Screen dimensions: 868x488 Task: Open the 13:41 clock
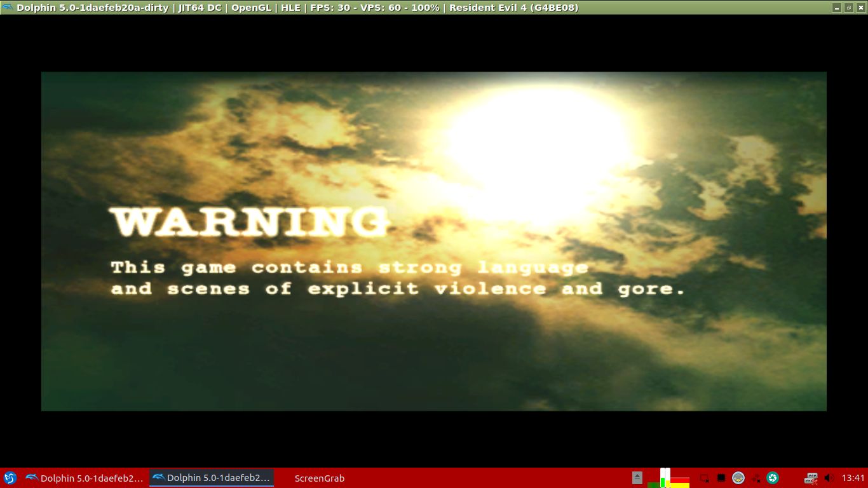pos(853,478)
